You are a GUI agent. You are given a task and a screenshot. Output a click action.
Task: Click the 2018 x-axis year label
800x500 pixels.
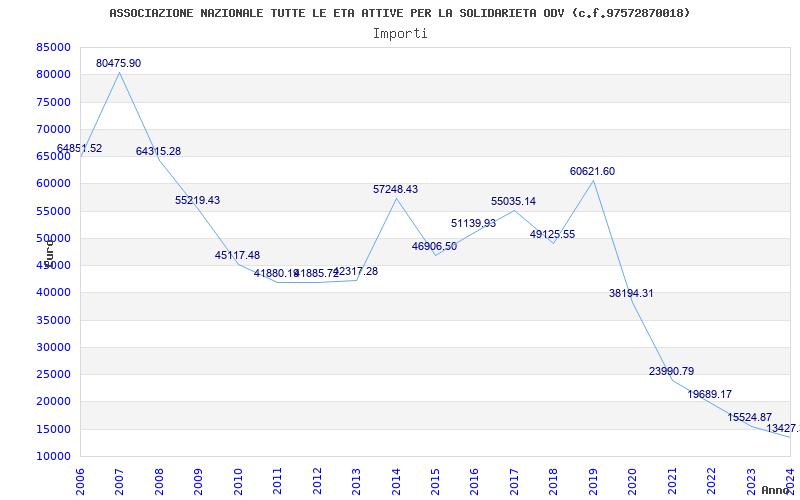(553, 482)
